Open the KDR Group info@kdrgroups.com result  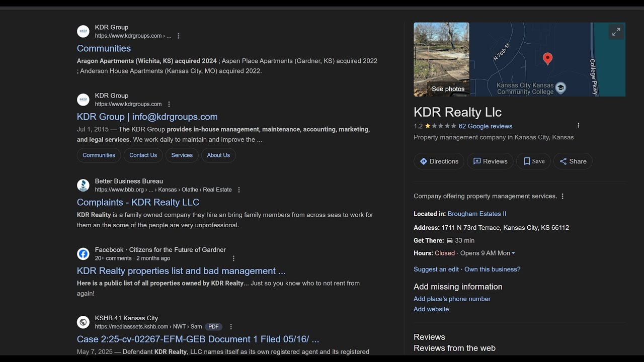pos(147,117)
